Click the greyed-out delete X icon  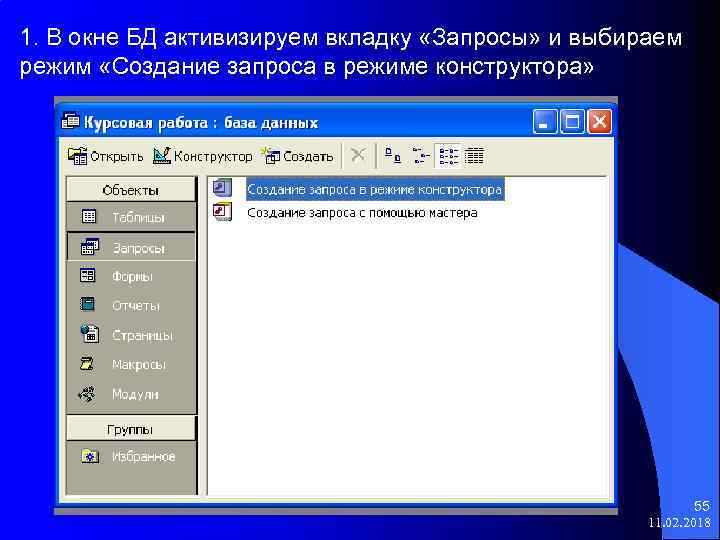[358, 155]
